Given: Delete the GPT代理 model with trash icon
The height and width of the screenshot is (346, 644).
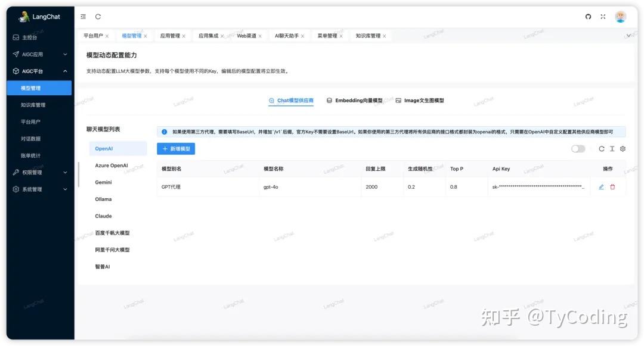Looking at the screenshot, I should (x=613, y=187).
